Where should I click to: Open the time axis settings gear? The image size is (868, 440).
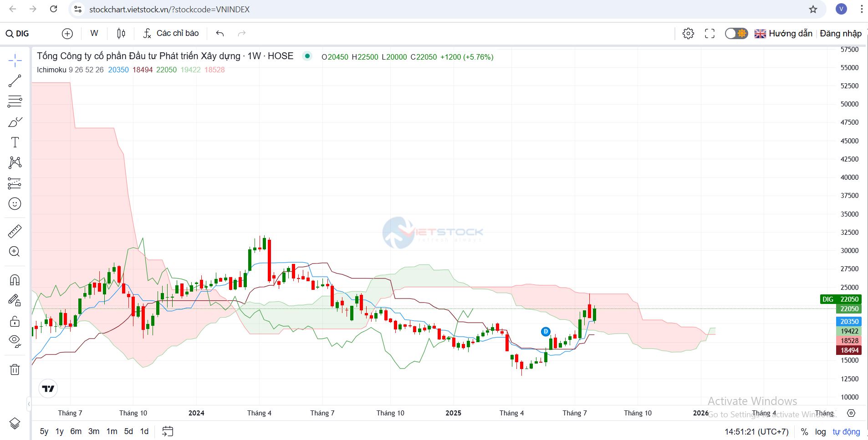pyautogui.click(x=851, y=413)
